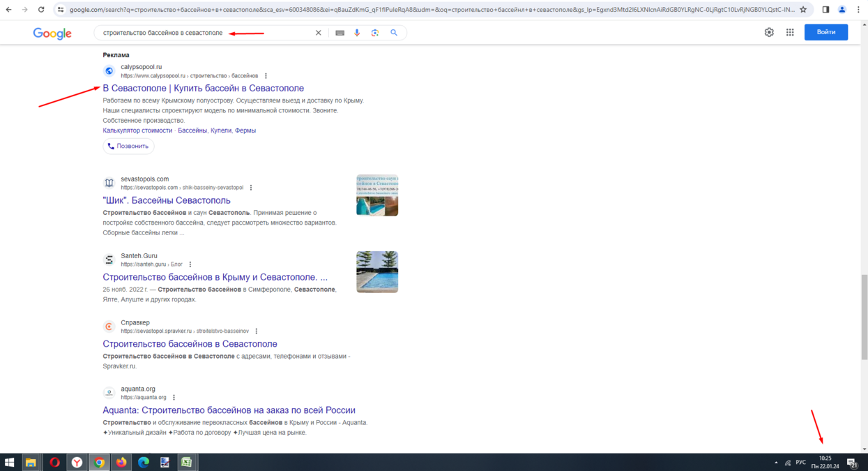Open options for the Справкер result
This screenshot has width=868, height=471.
[257, 331]
